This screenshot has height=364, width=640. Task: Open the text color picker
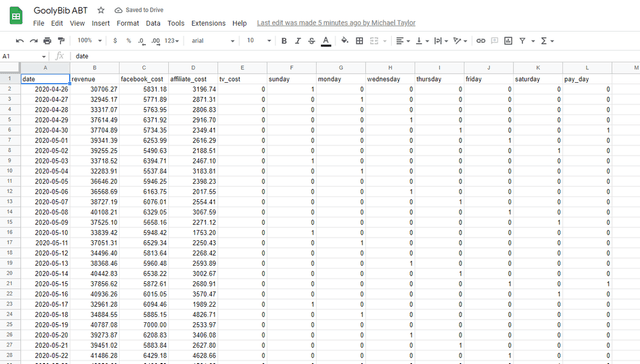(x=326, y=41)
